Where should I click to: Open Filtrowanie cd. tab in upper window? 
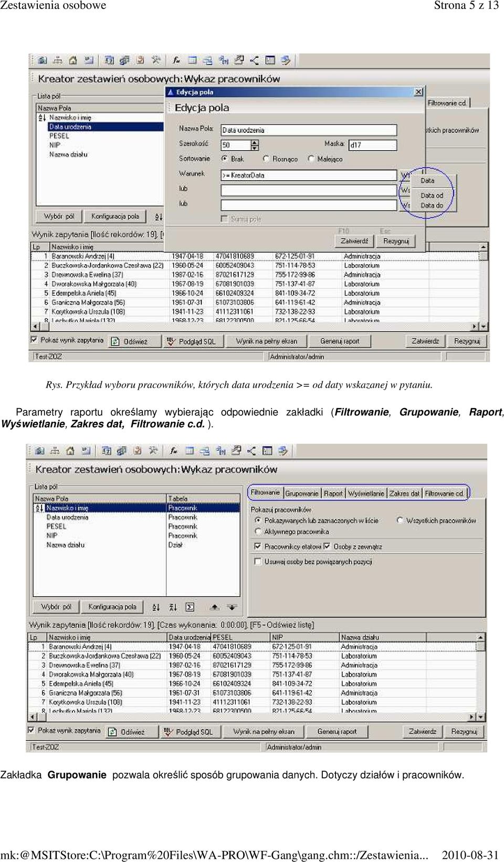coord(447,103)
